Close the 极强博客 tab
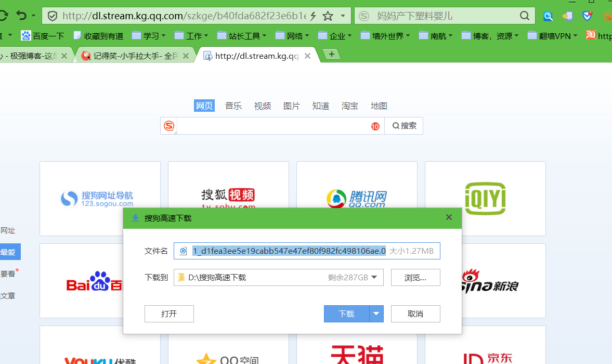Screen dimensions: 612x364 (64, 56)
